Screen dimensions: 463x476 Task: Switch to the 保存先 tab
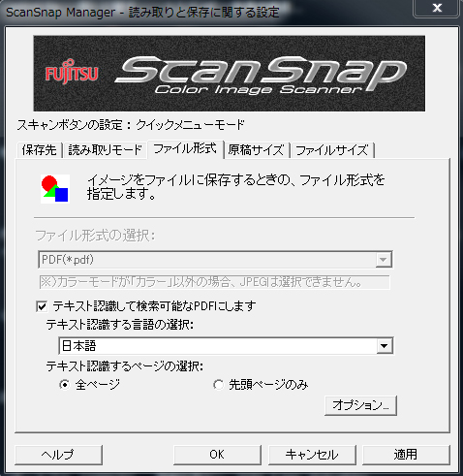[x=39, y=150]
